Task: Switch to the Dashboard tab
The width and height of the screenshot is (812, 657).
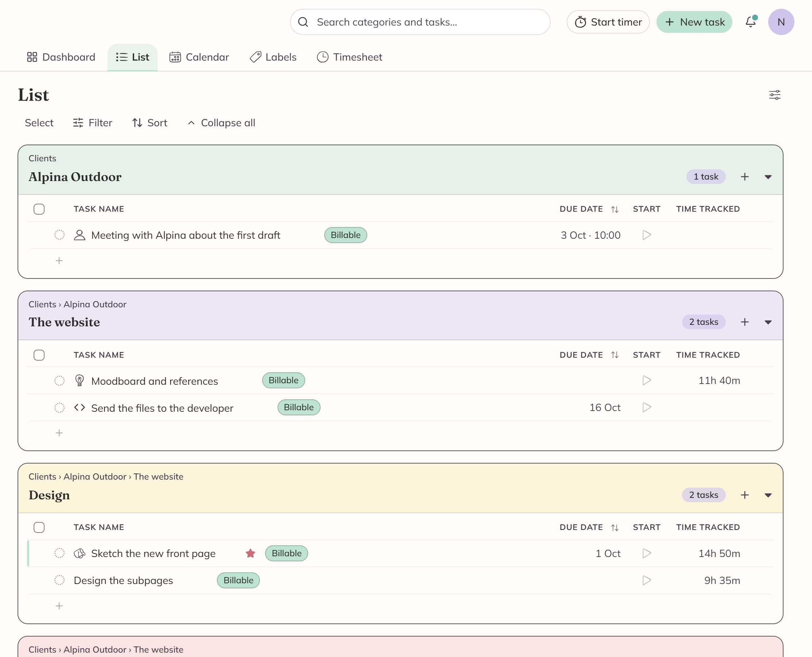Action: [61, 57]
